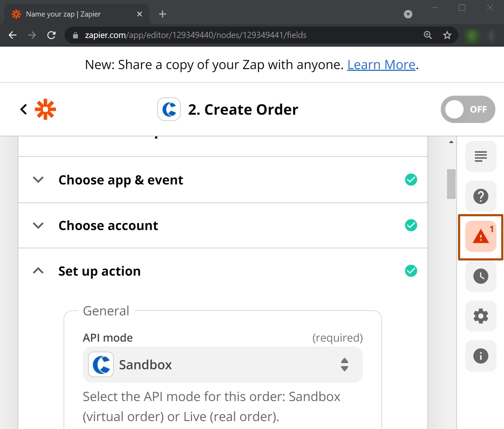Open the Zap info details panel
Viewport: 504px width, 429px height.
pyautogui.click(x=481, y=356)
